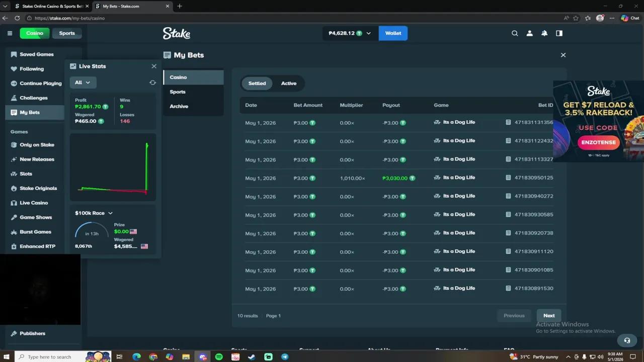Open Saved Games in the sidebar
Screen dimensions: 644x362
tap(36, 54)
